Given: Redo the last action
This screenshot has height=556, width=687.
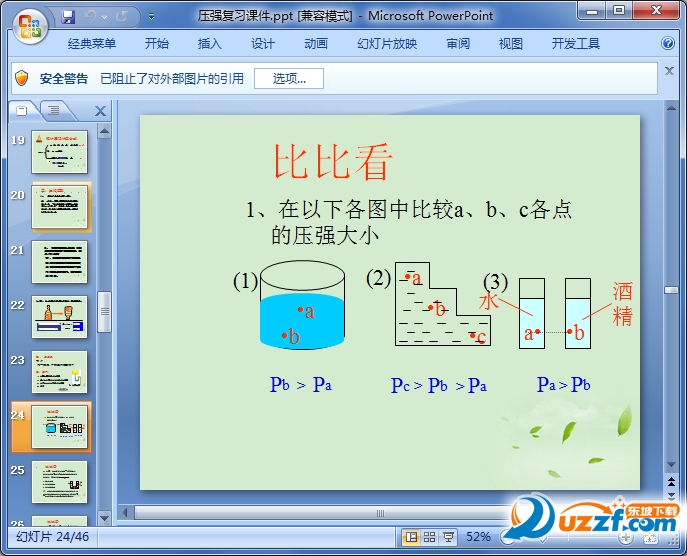Looking at the screenshot, I should point(121,17).
